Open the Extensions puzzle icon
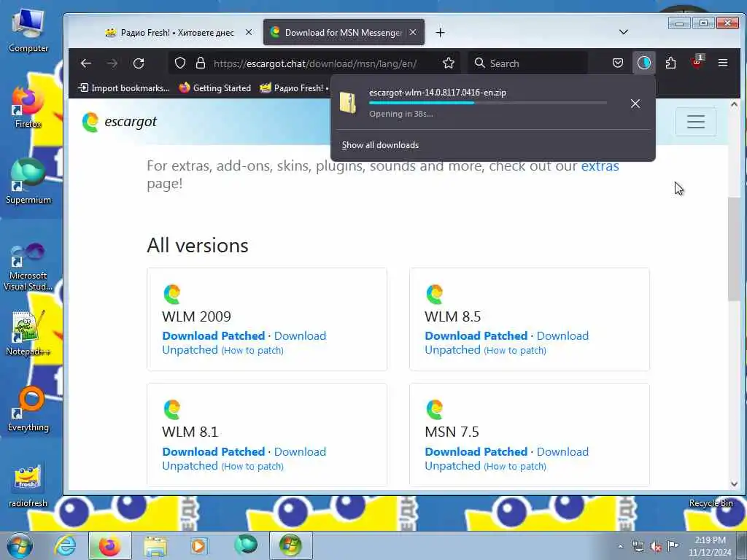The height and width of the screenshot is (560, 747). [671, 63]
